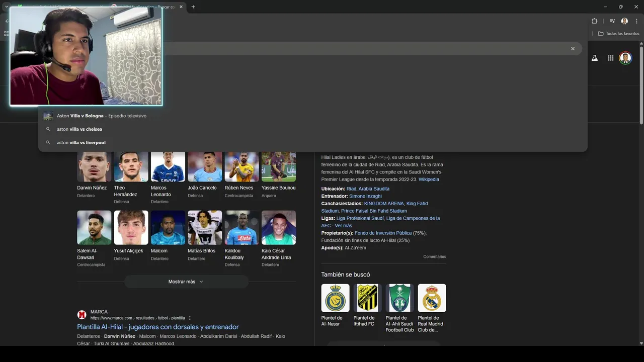
Task: Open the Chrome extensions puzzle icon
Action: pyautogui.click(x=595, y=21)
